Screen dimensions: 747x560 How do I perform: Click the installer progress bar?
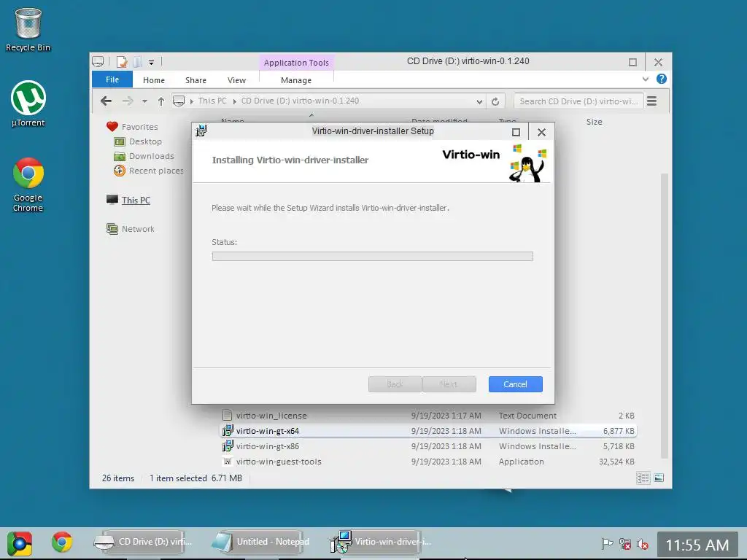point(373,256)
